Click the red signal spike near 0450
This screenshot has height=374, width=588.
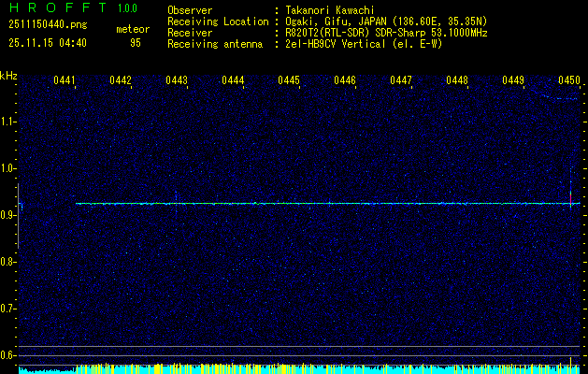pyautogui.click(x=570, y=199)
